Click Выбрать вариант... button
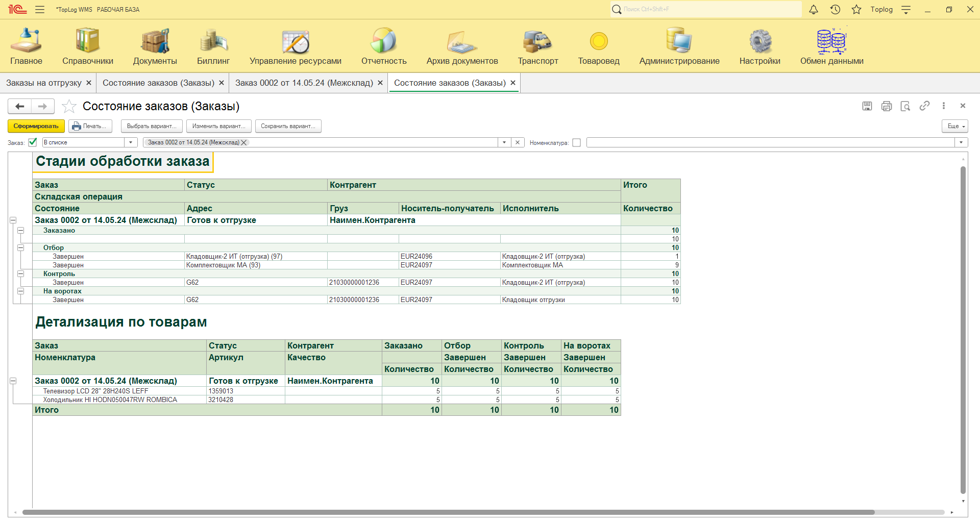This screenshot has height=523, width=980. pyautogui.click(x=152, y=126)
